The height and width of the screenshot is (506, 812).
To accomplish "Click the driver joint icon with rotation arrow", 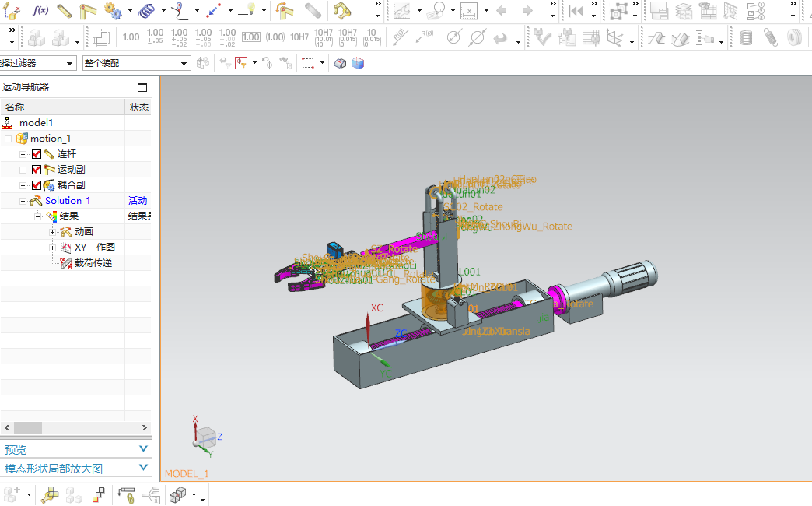I will [x=285, y=10].
